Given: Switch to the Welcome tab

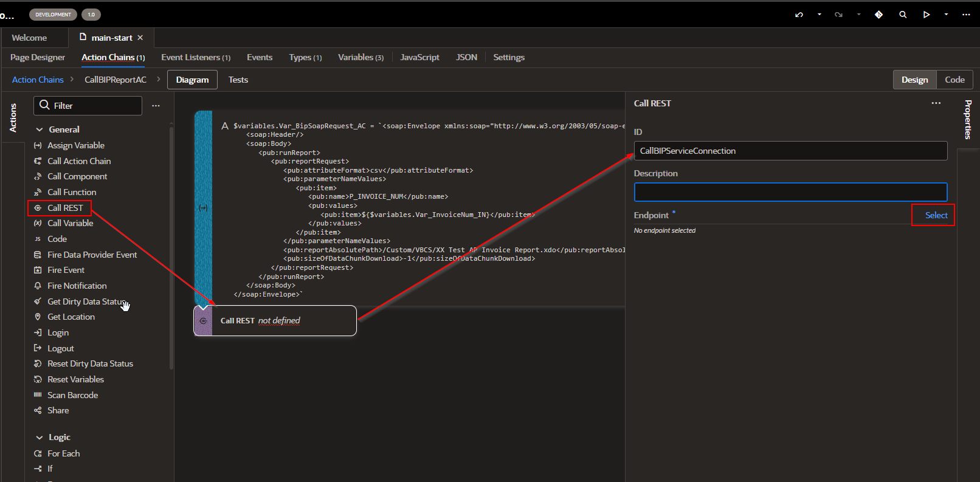Looking at the screenshot, I should point(29,38).
